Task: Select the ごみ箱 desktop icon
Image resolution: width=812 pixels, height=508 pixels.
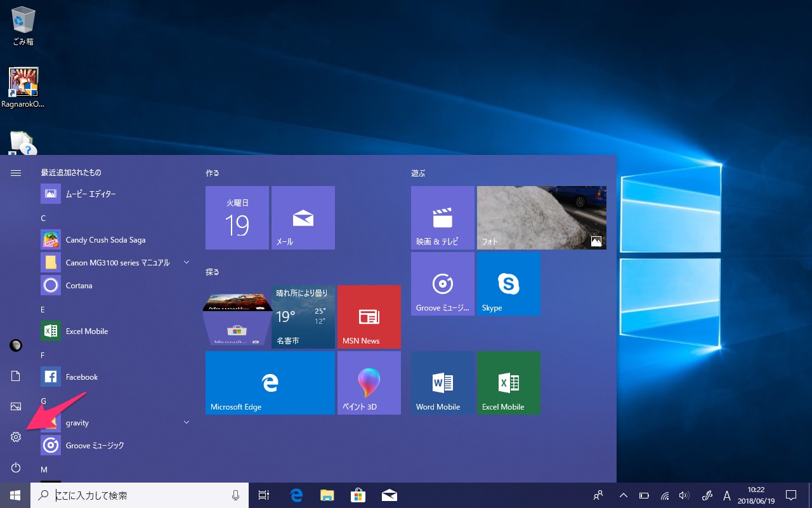Action: point(23,27)
